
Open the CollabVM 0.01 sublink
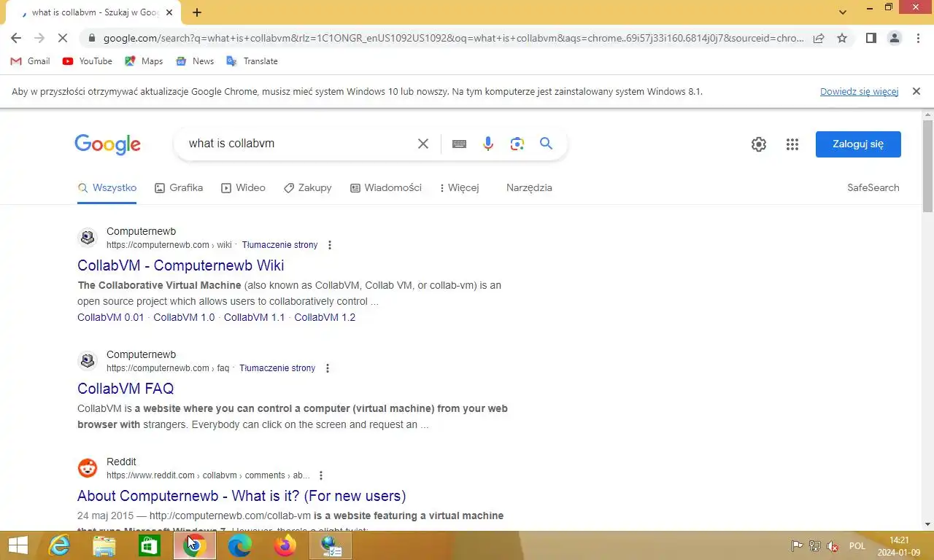tap(111, 317)
